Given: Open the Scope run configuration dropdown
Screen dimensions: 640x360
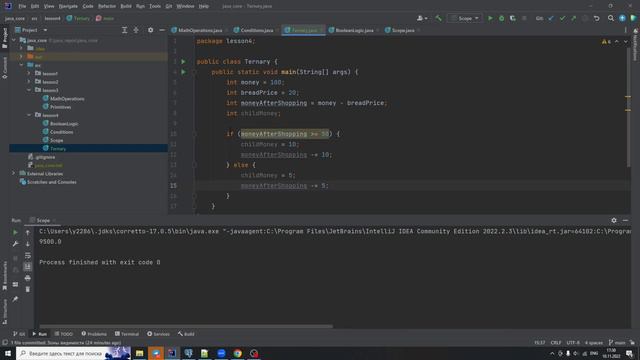Looking at the screenshot, I should (464, 18).
